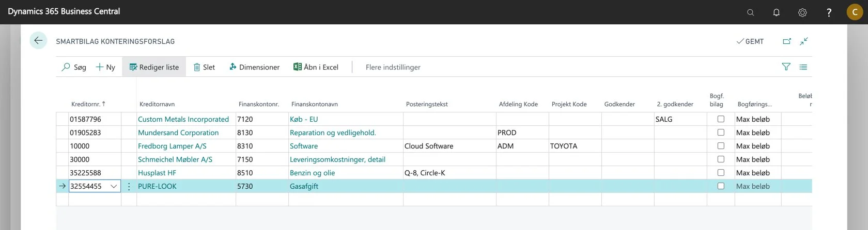Open the search magnifier in top bar
The image size is (868, 230).
(750, 12)
